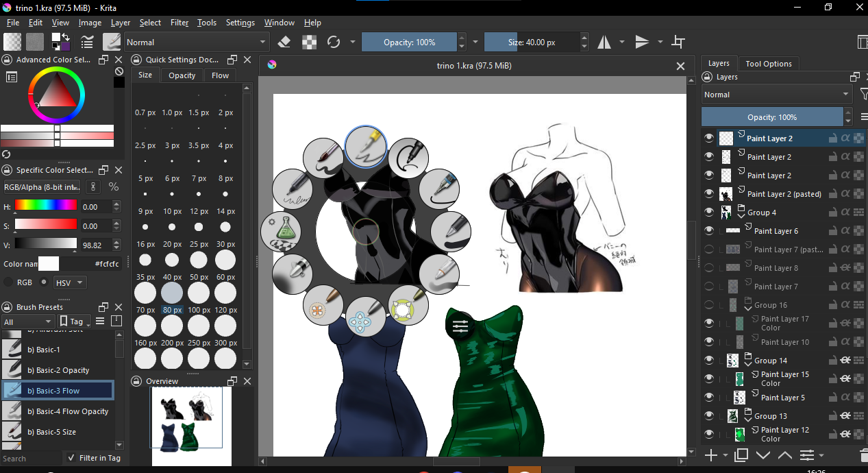Hide the Group 4 layer

tap(709, 213)
